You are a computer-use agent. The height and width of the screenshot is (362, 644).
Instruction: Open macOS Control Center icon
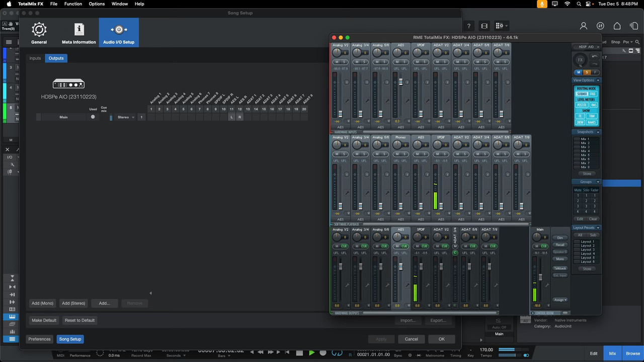click(589, 4)
